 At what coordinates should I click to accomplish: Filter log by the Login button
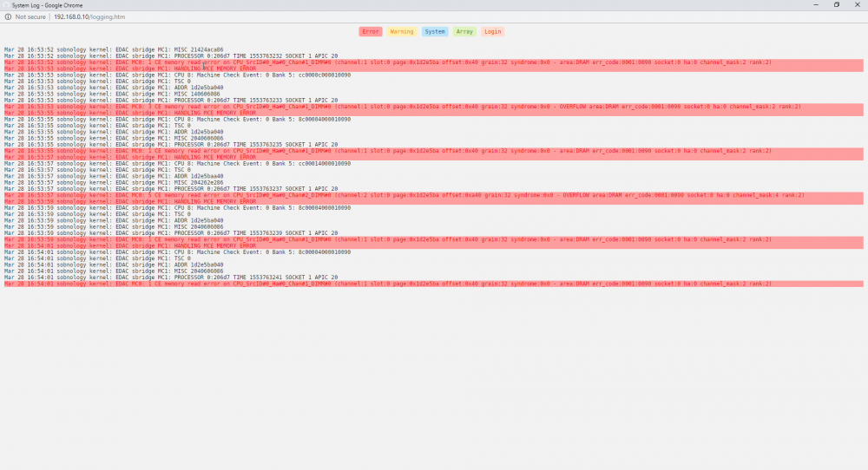(492, 31)
